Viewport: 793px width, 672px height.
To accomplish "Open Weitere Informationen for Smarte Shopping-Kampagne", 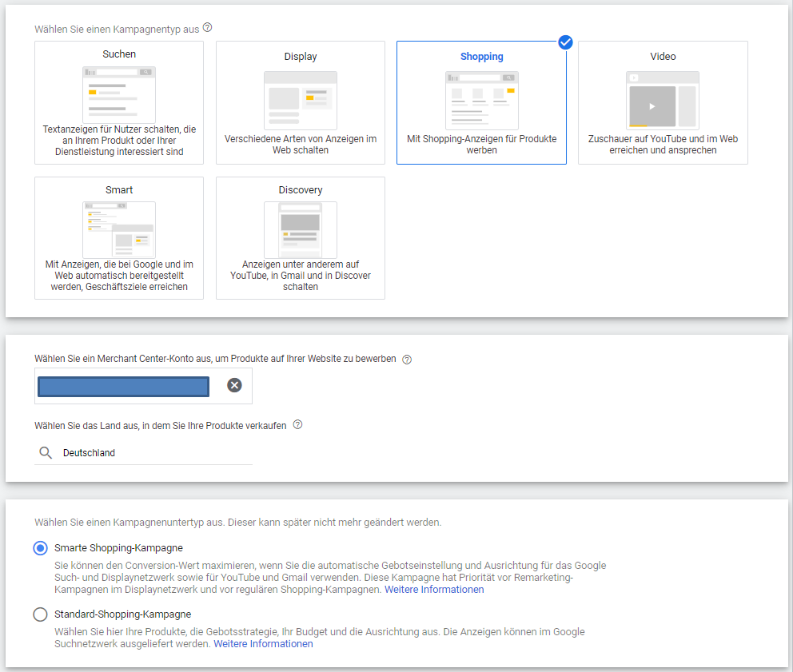I will pos(434,590).
